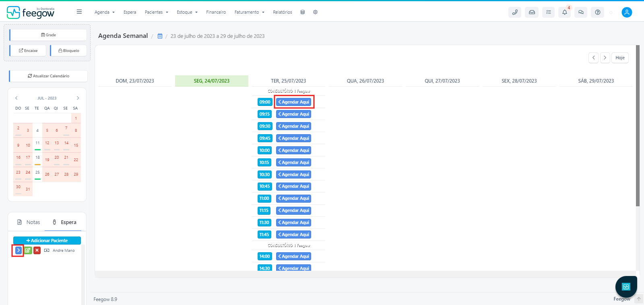Open the task checklist icon

tap(548, 12)
